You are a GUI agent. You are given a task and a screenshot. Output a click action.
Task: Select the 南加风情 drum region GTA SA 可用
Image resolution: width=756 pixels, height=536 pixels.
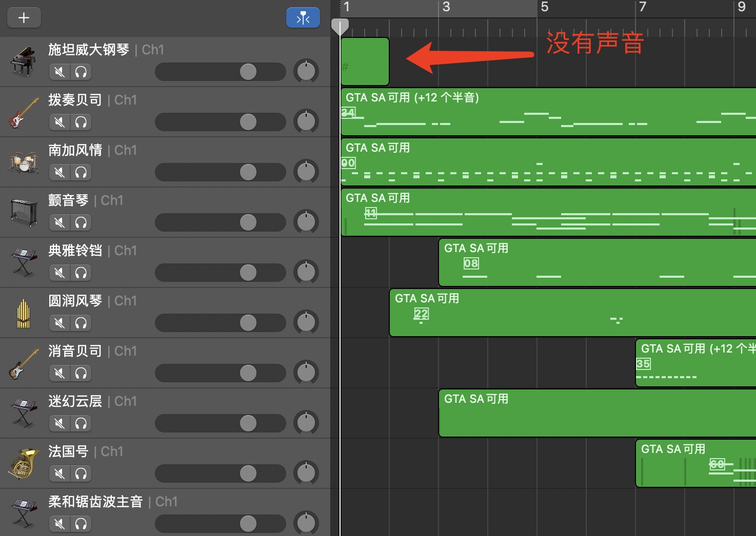tap(548, 162)
